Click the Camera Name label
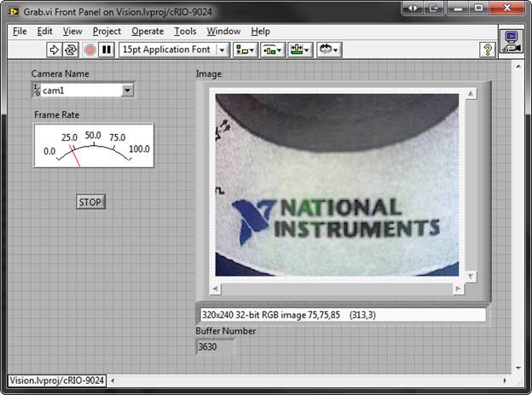This screenshot has width=532, height=395. point(60,73)
